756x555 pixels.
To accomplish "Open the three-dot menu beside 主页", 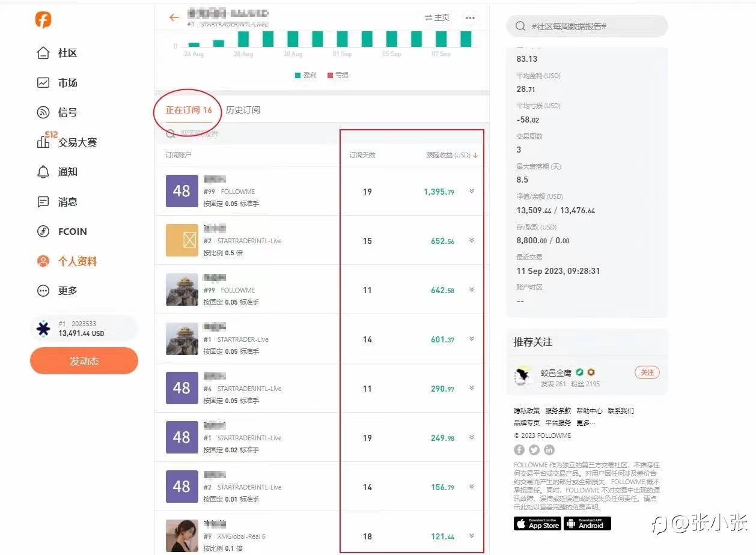I will (x=470, y=17).
